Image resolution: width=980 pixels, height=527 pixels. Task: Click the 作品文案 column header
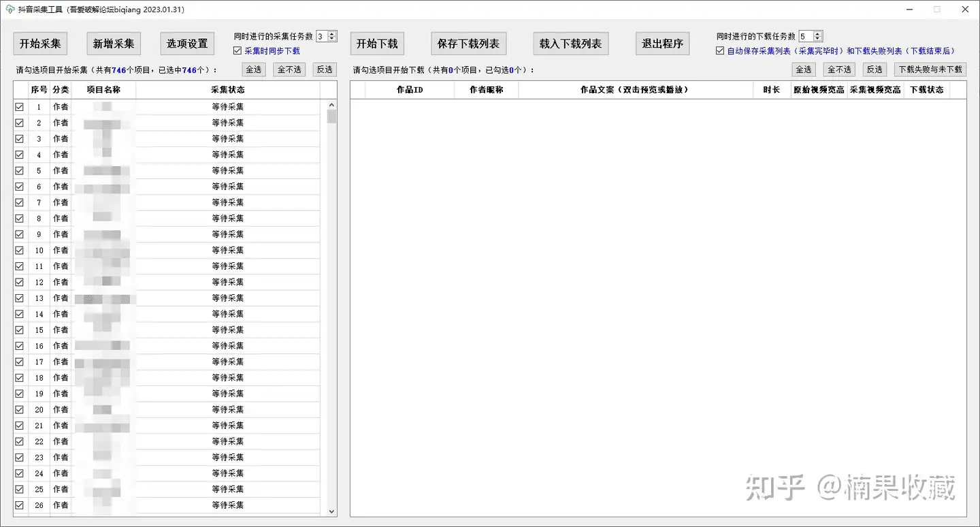[636, 90]
